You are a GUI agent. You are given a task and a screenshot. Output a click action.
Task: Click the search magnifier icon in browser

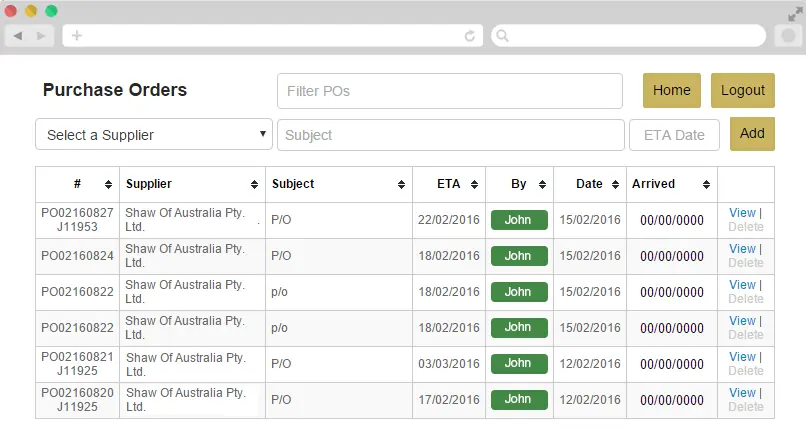coord(503,35)
